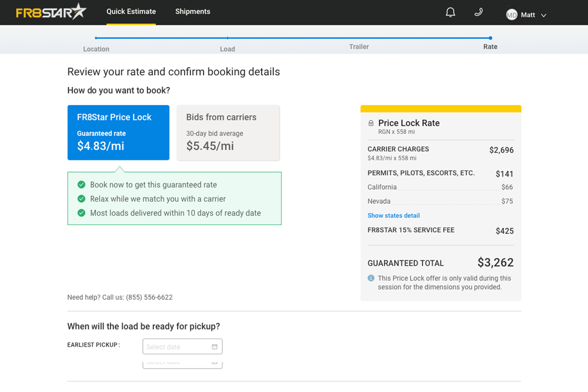Select the Bids from carriers option

(x=228, y=132)
